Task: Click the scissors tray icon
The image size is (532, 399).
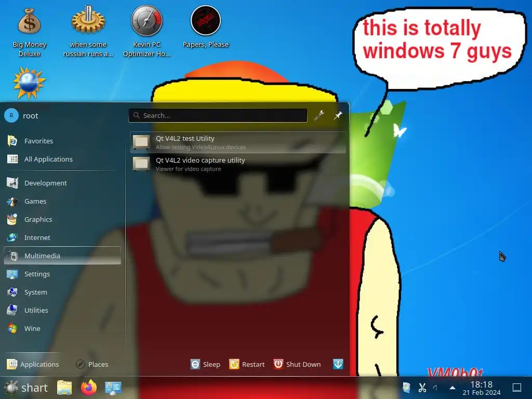Action: [x=422, y=388]
